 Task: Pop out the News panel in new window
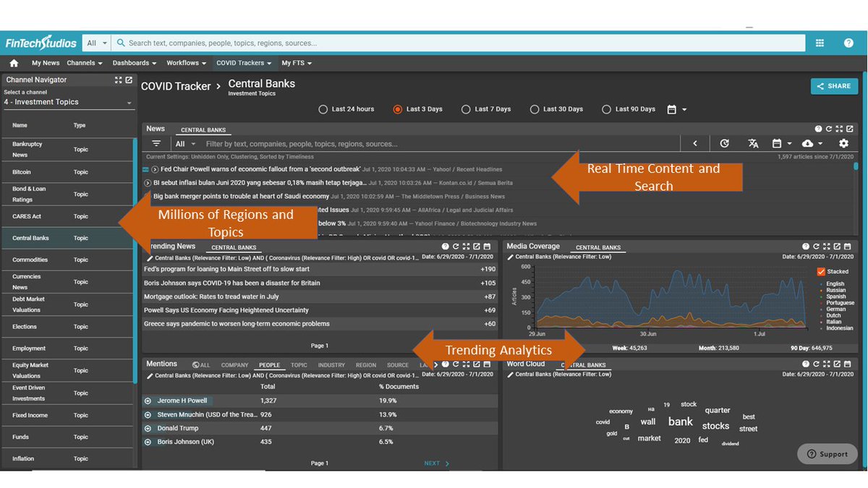click(849, 129)
